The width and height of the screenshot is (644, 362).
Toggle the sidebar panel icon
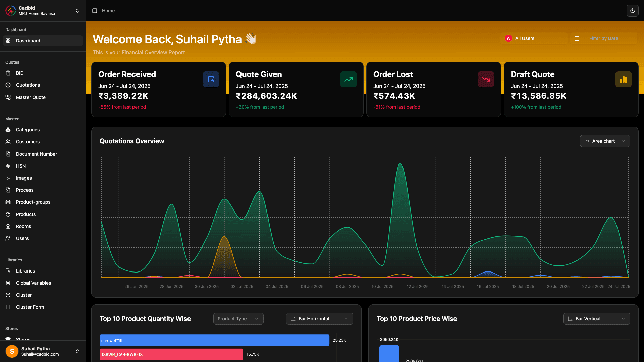95,11
